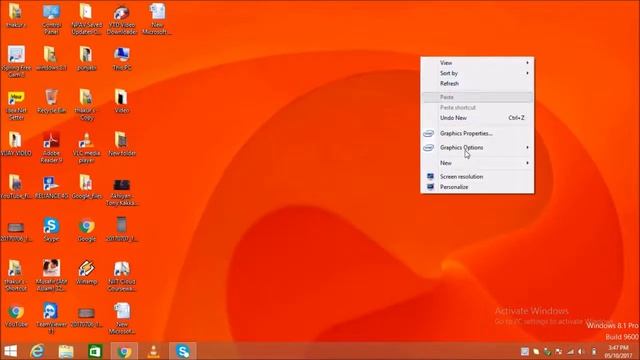Launch VLC media player desktop shortcut
The image size is (640, 360).
(87, 147)
